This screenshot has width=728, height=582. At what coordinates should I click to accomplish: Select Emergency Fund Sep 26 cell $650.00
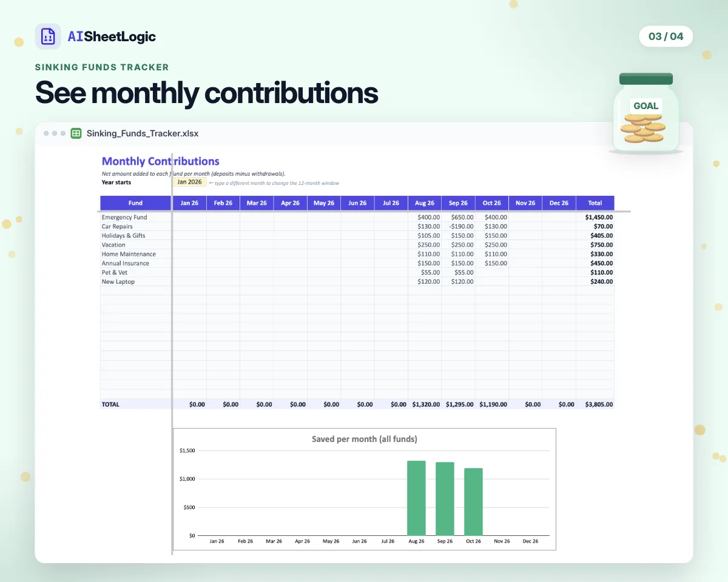pyautogui.click(x=458, y=217)
